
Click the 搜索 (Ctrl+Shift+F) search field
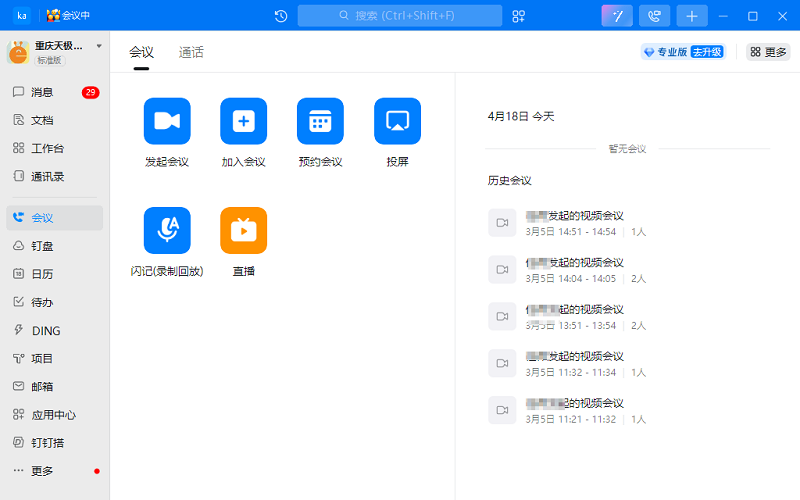click(400, 16)
